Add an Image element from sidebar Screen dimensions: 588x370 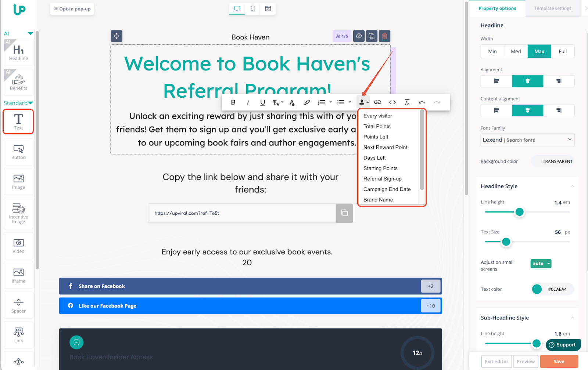(x=18, y=182)
